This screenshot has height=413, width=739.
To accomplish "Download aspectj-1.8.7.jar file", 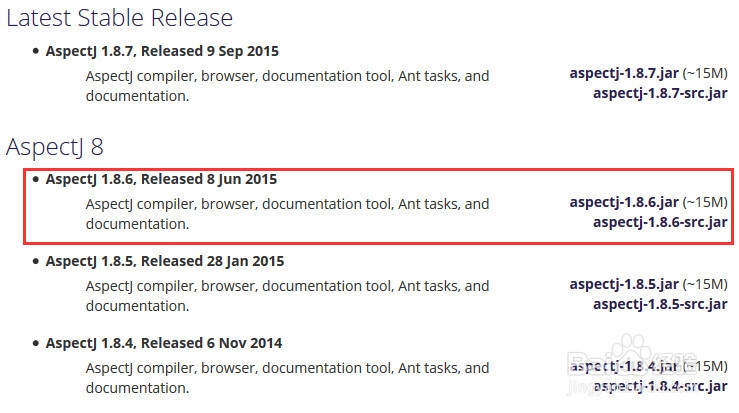I will pyautogui.click(x=624, y=74).
